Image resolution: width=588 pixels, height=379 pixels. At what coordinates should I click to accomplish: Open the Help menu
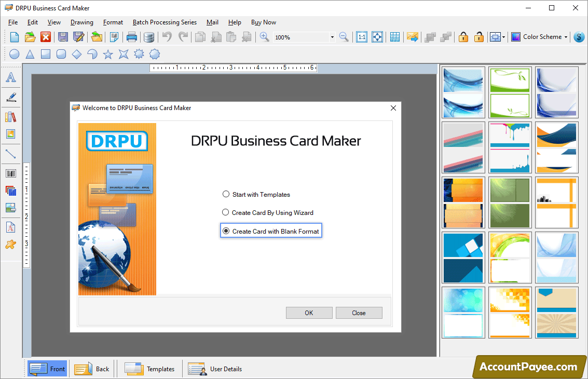click(x=235, y=22)
